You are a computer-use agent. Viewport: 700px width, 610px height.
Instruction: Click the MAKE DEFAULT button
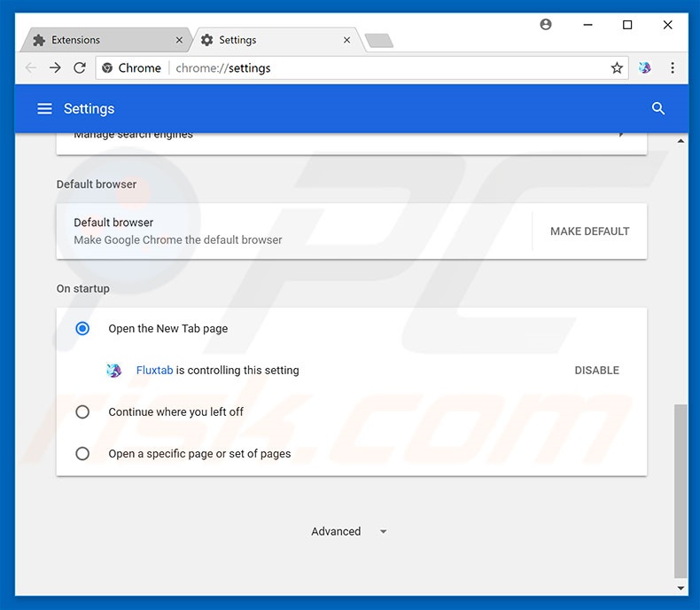[589, 231]
